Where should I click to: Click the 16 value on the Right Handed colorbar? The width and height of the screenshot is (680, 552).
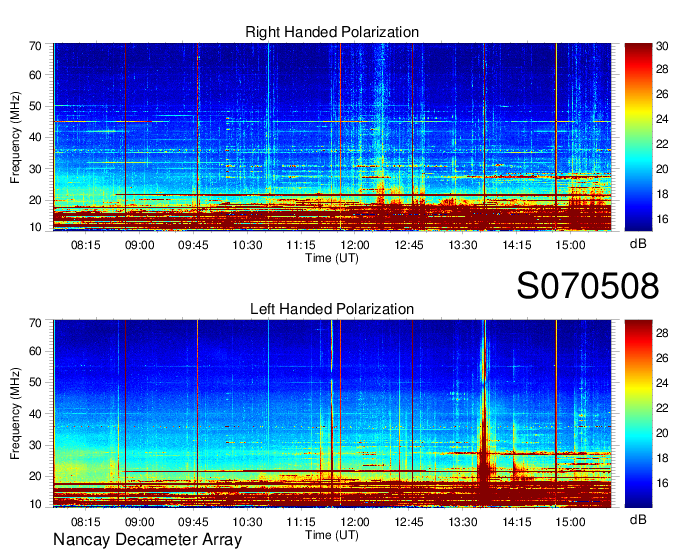point(662,219)
